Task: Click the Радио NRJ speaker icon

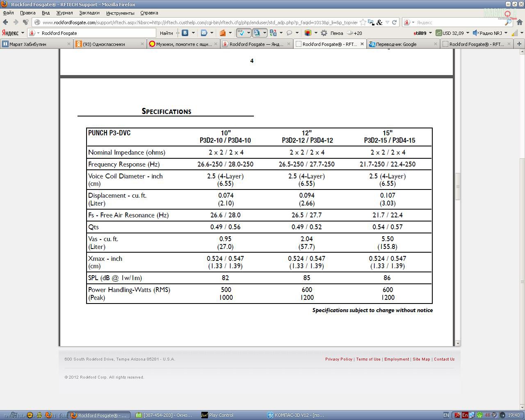Action: (475, 33)
